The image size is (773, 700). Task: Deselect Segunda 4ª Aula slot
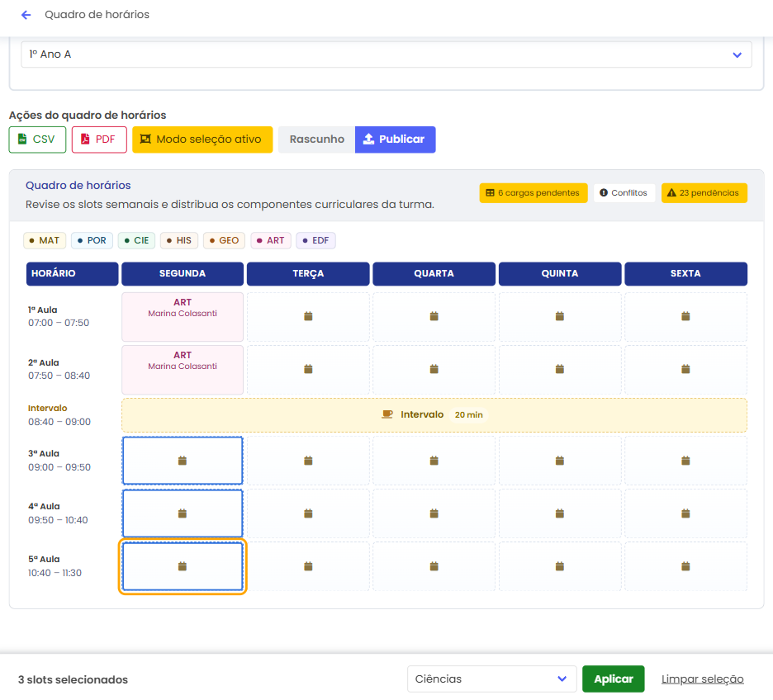pyautogui.click(x=183, y=513)
